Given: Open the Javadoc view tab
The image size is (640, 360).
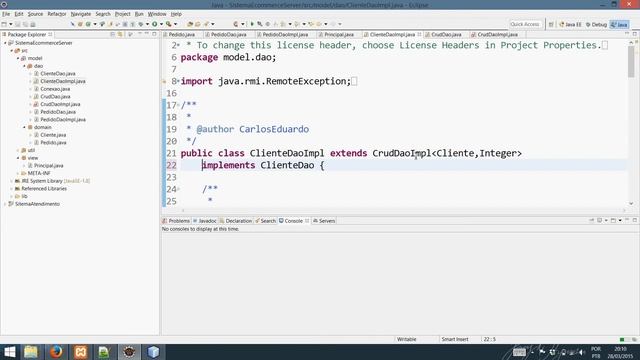Looking at the screenshot, I should (205, 221).
